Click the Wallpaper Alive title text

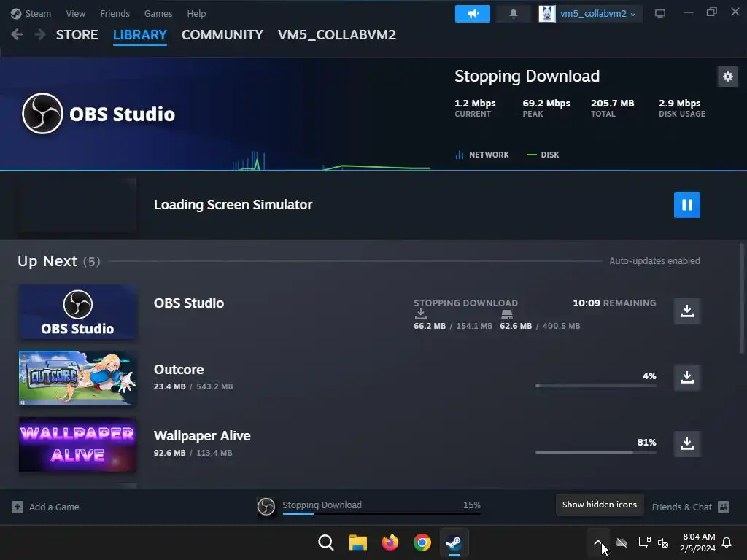(x=202, y=436)
